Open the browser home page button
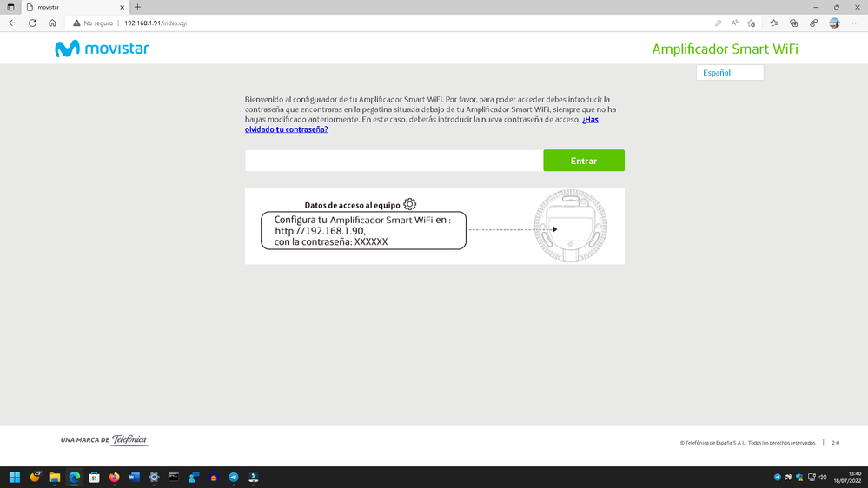This screenshot has height=488, width=868. (x=52, y=23)
